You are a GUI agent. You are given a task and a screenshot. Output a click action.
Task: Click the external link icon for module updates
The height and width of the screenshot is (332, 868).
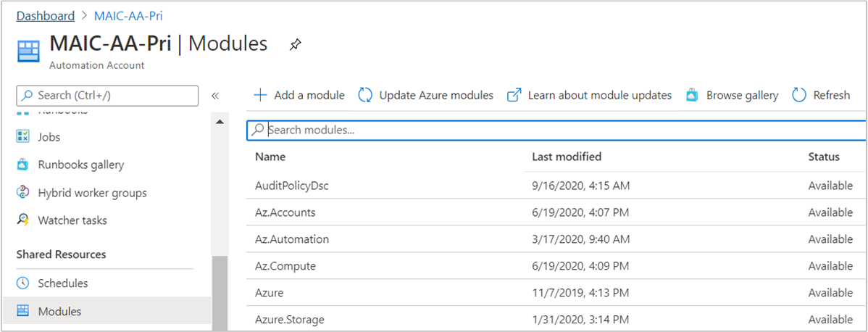[x=514, y=95]
